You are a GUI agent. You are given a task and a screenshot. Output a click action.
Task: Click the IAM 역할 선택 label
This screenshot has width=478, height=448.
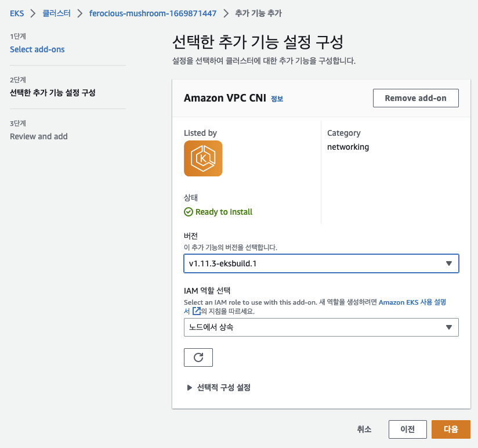(x=207, y=291)
